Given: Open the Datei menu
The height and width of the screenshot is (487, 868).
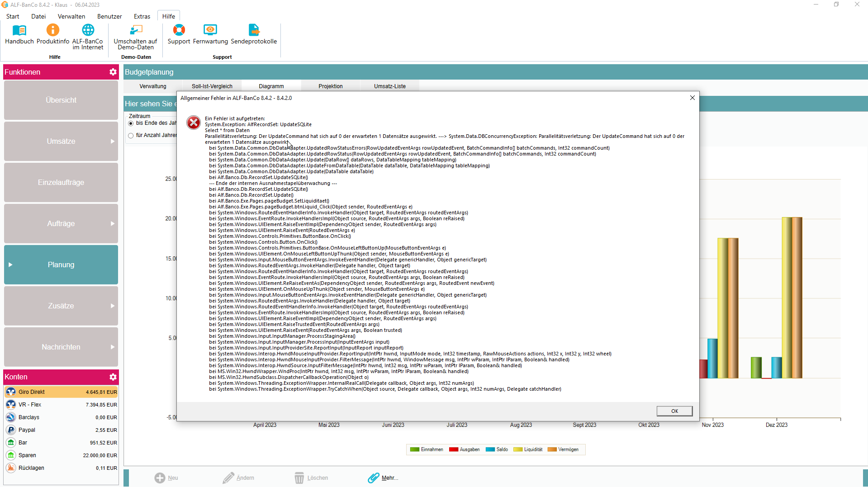Looking at the screenshot, I should tap(38, 16).
